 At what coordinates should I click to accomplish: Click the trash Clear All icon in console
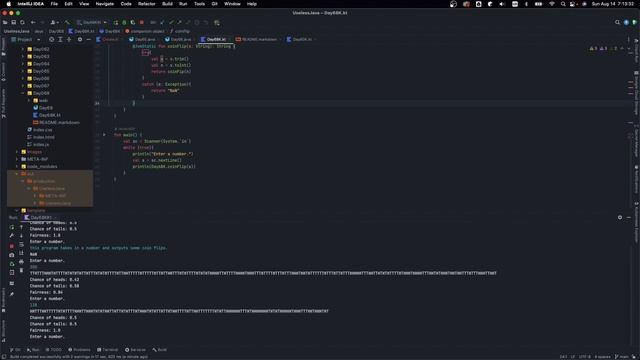(22, 270)
